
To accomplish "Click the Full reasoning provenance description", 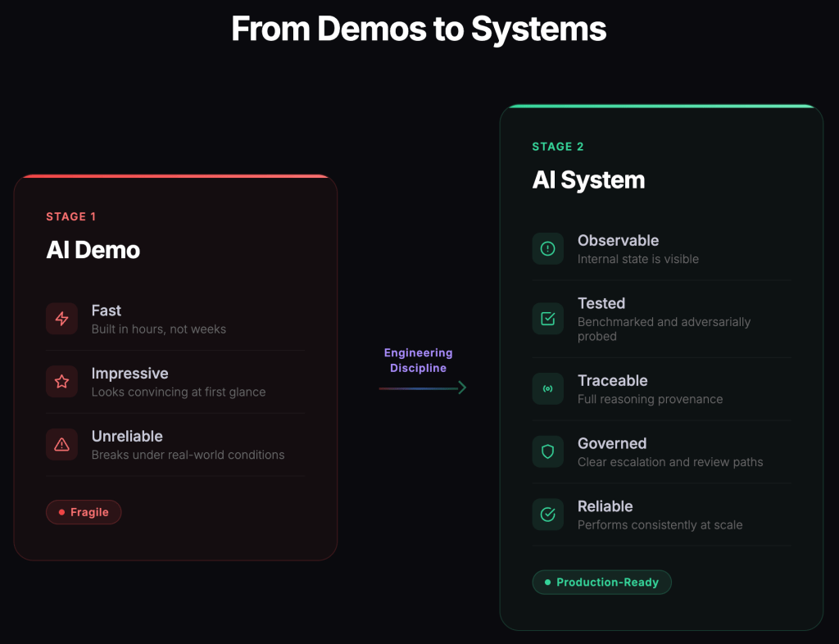I will pos(650,400).
